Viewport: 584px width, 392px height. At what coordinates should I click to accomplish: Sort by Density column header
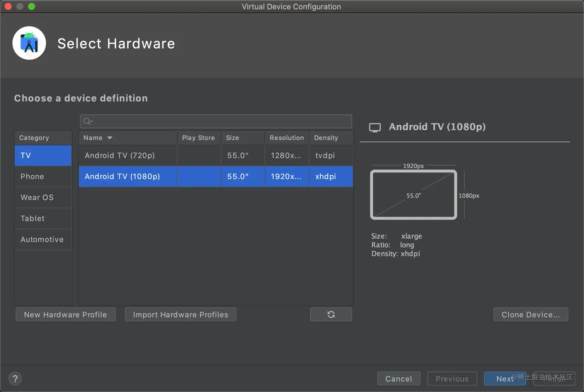[331, 138]
